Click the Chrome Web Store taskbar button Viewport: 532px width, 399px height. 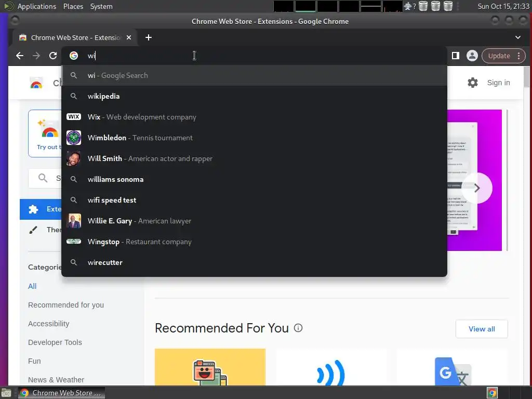(61, 393)
